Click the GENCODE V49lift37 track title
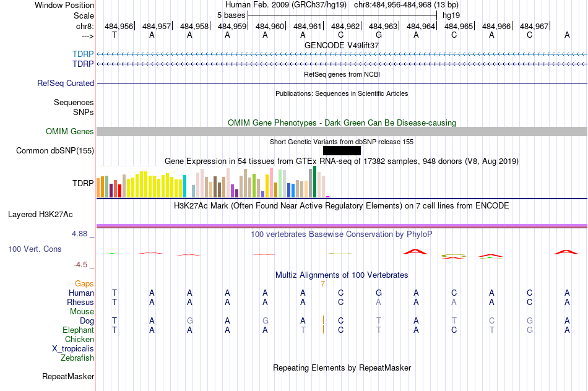Viewport: 588px width, 391px height. [342, 45]
